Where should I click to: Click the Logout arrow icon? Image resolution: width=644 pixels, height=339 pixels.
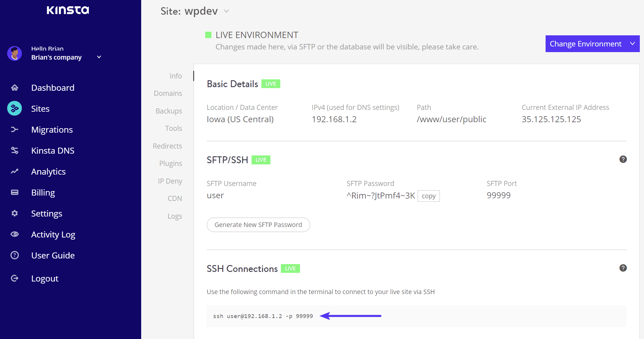tap(14, 278)
